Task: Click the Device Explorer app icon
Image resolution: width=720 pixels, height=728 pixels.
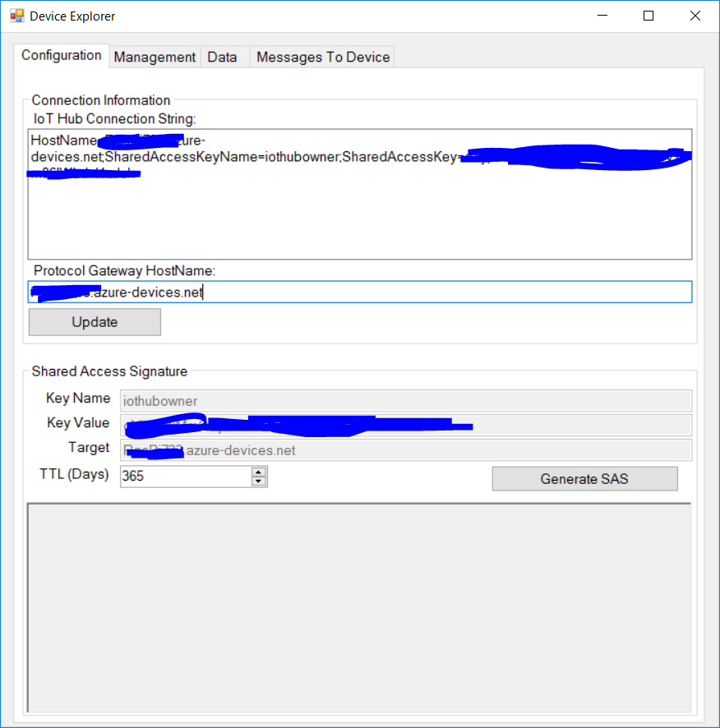Action: [x=16, y=16]
